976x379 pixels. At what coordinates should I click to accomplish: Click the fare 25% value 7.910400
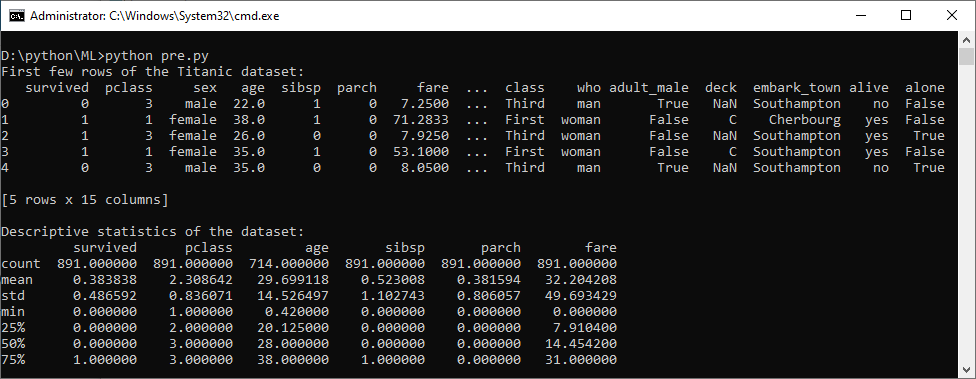click(584, 327)
